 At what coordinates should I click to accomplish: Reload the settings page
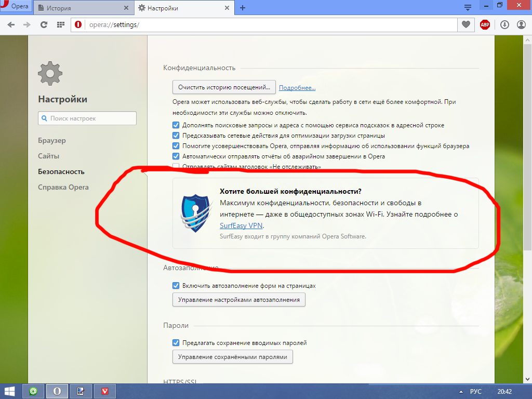tap(44, 25)
